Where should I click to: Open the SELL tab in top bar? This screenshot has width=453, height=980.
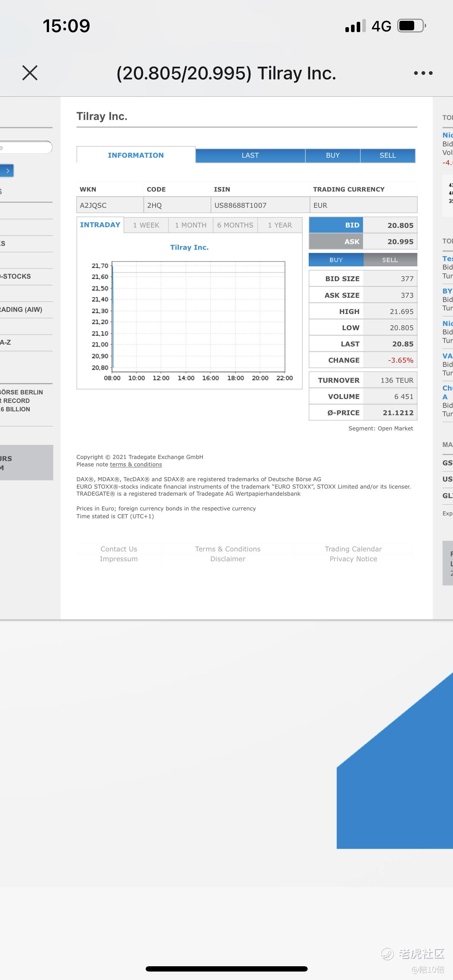[x=388, y=155]
